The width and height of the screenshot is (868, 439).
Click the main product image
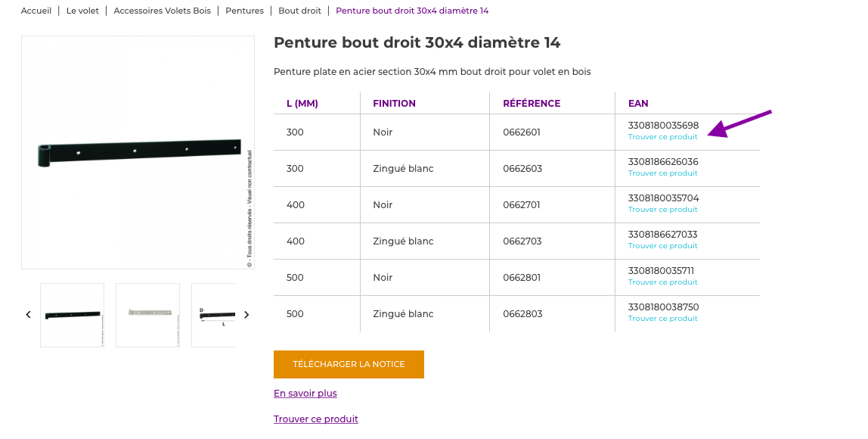coord(138,152)
